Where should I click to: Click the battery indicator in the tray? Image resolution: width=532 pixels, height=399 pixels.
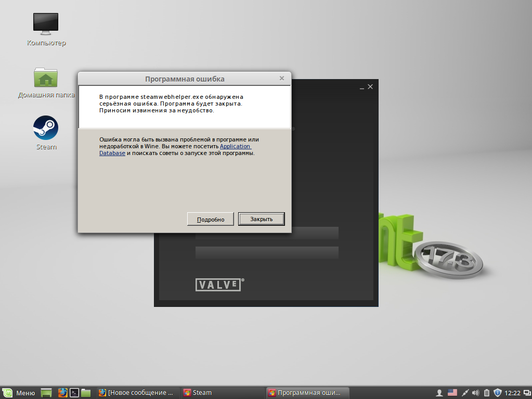(x=487, y=392)
